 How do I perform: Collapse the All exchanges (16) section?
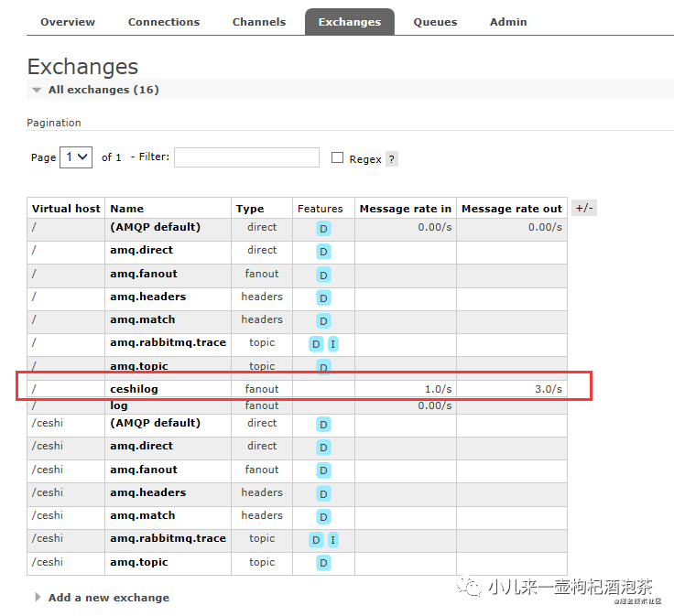tap(103, 90)
